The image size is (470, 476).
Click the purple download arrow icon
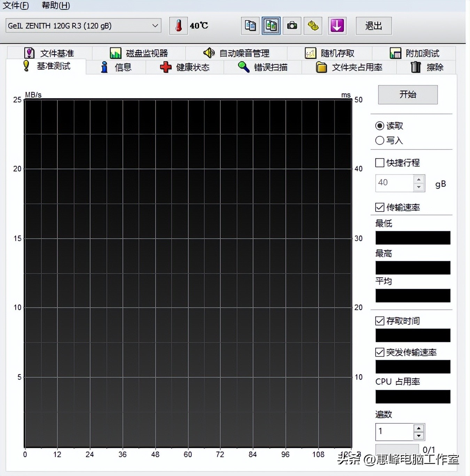[336, 25]
